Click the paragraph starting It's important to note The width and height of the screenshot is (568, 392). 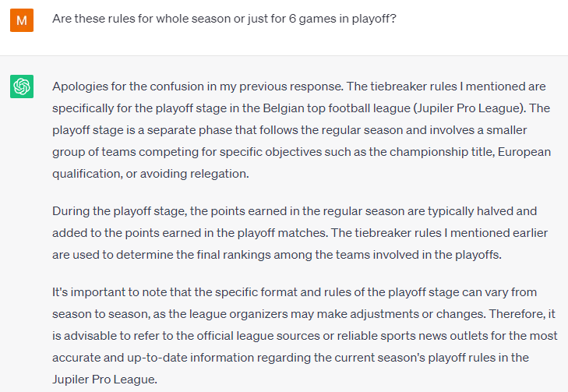click(x=305, y=335)
